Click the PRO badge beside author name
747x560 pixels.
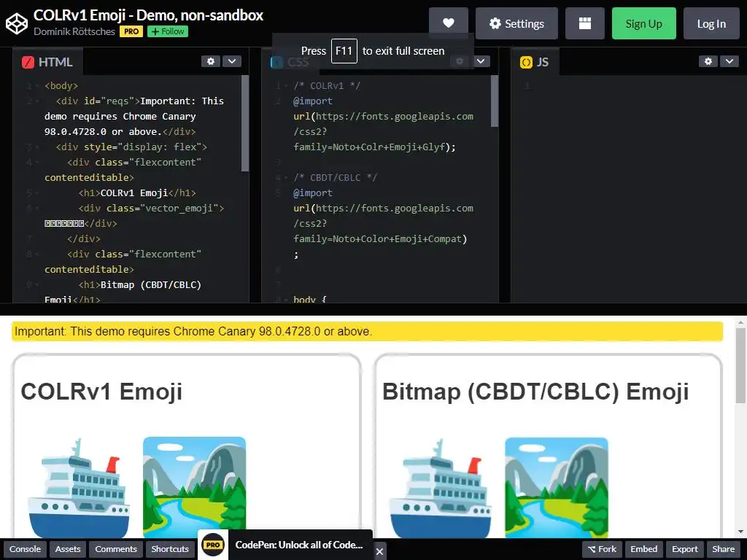click(x=131, y=31)
